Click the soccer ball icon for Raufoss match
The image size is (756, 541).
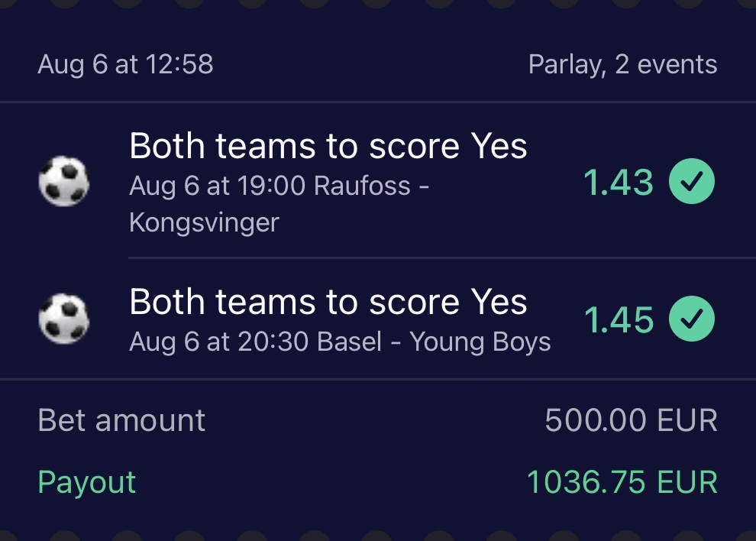coord(64,183)
